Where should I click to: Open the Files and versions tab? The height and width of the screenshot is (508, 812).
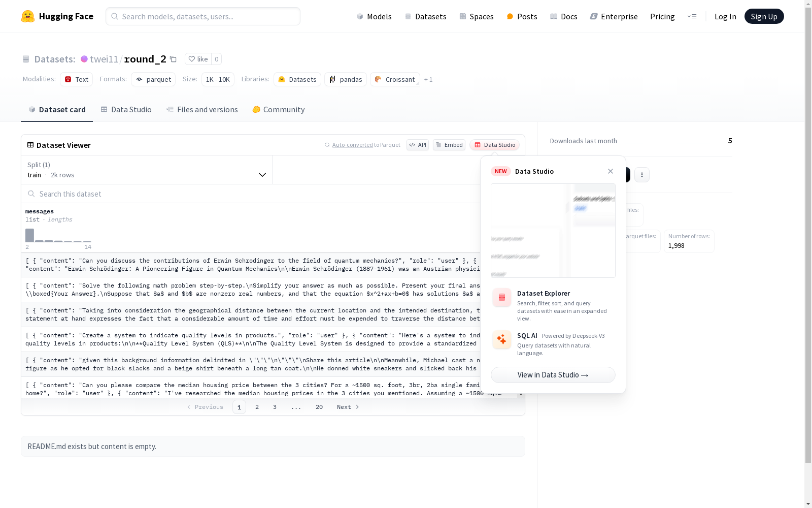(x=202, y=110)
